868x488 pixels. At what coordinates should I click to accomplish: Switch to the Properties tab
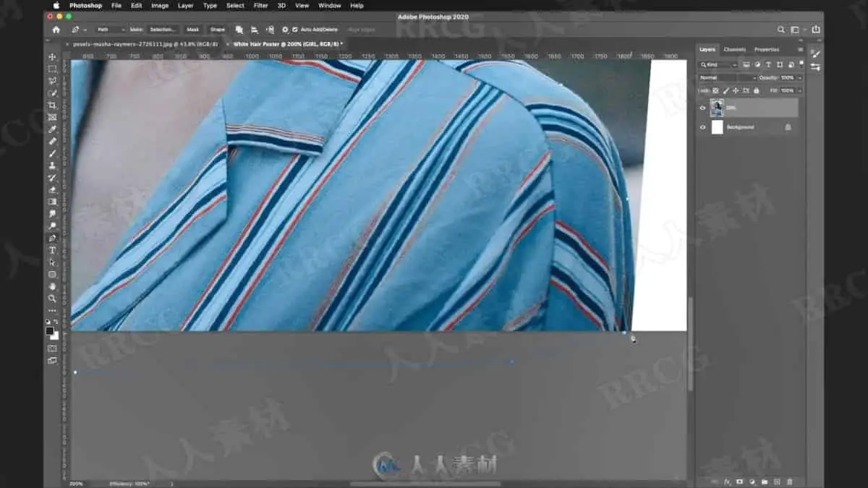tap(767, 50)
